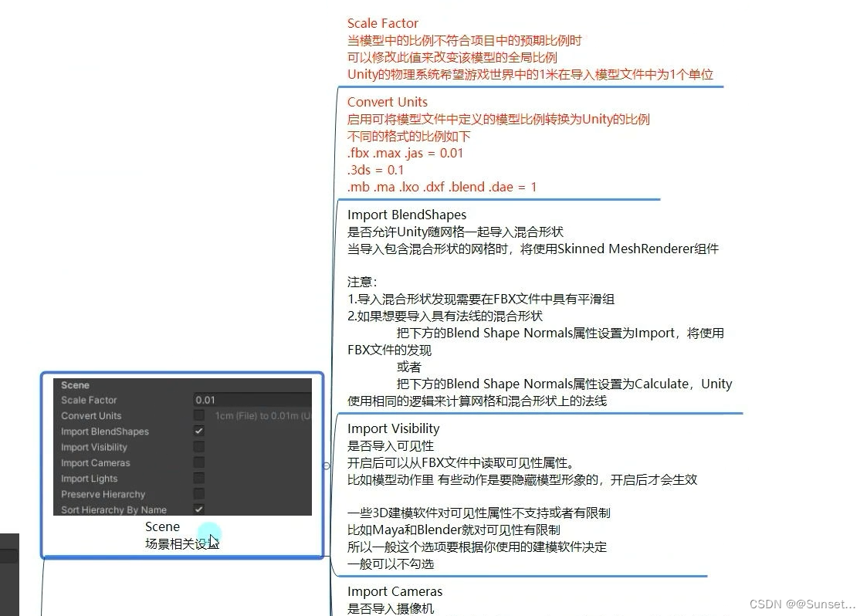
Task: Click the "不同的格式的比例如下" line
Action: click(x=408, y=136)
